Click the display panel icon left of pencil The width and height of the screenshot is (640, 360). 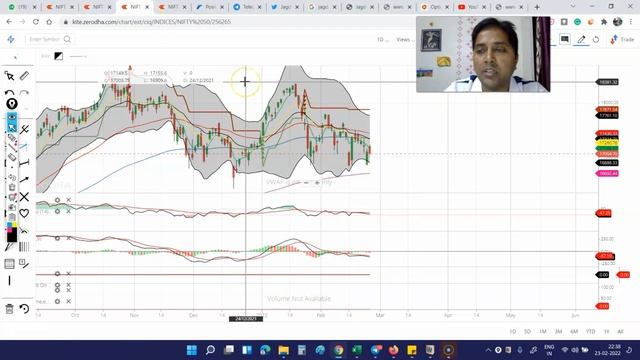click(x=564, y=39)
